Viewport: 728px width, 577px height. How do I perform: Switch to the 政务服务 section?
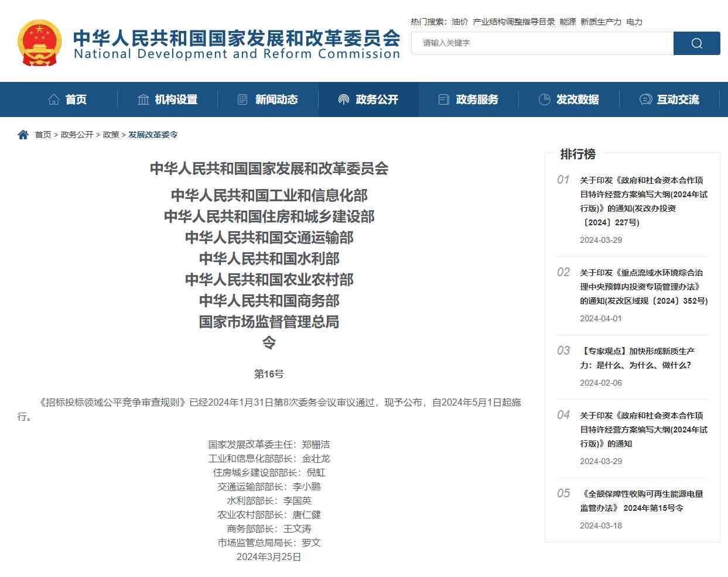tap(476, 99)
